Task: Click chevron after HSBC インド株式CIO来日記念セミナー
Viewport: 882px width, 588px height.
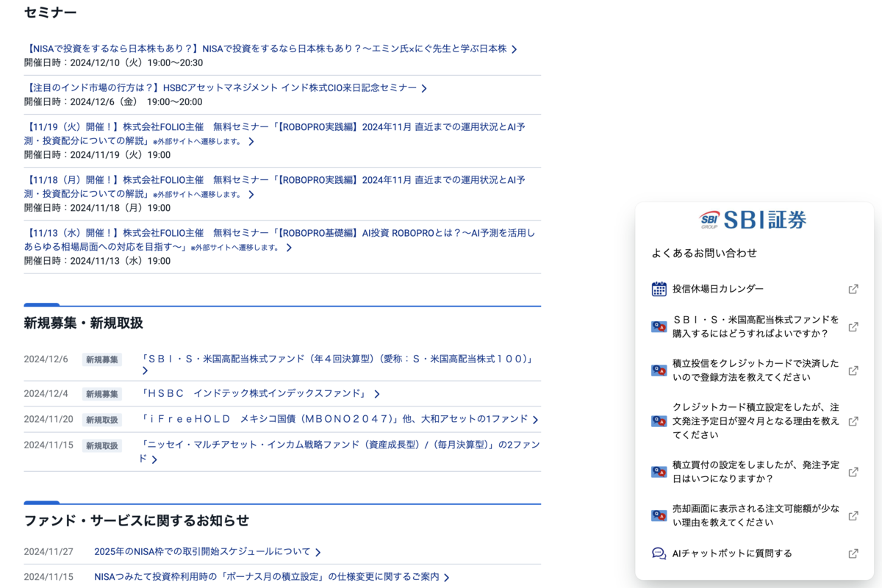Action: click(x=424, y=88)
